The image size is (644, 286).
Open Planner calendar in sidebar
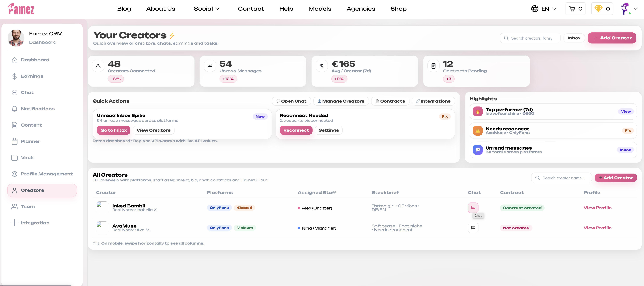coord(30,141)
